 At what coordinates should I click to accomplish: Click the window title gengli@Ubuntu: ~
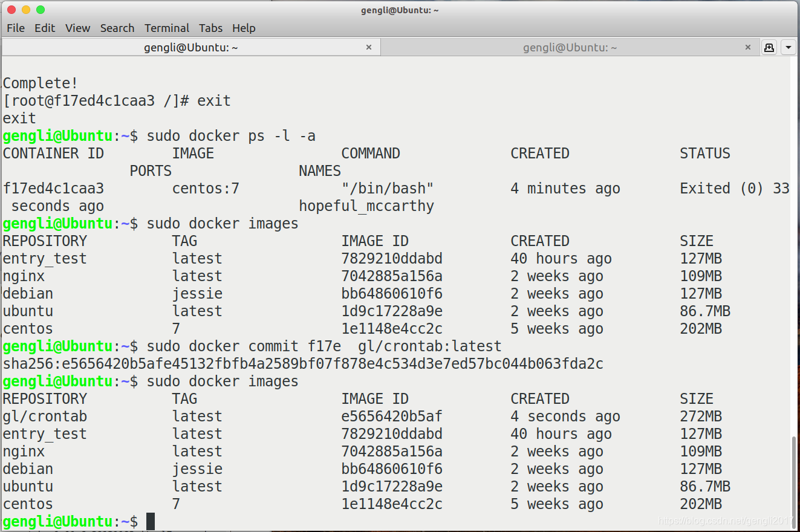click(x=400, y=10)
